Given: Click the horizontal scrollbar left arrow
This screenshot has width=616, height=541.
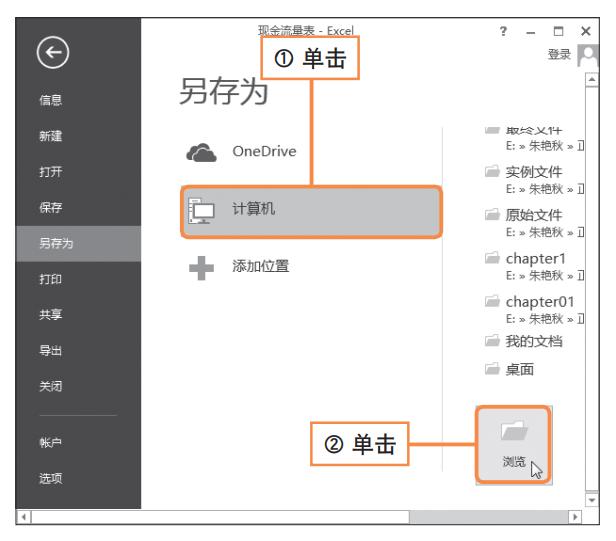Looking at the screenshot, I should point(24,517).
